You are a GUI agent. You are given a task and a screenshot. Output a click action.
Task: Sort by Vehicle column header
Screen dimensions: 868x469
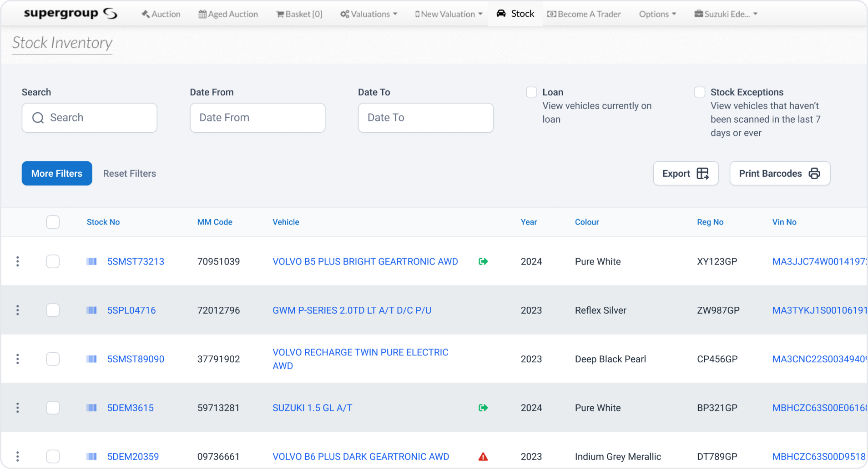click(286, 222)
